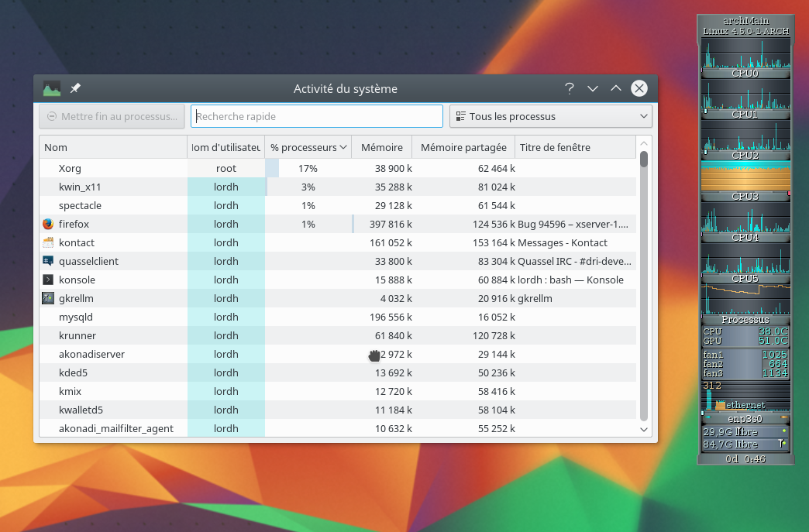Click in 'Recherche rapide' search field

(317, 116)
